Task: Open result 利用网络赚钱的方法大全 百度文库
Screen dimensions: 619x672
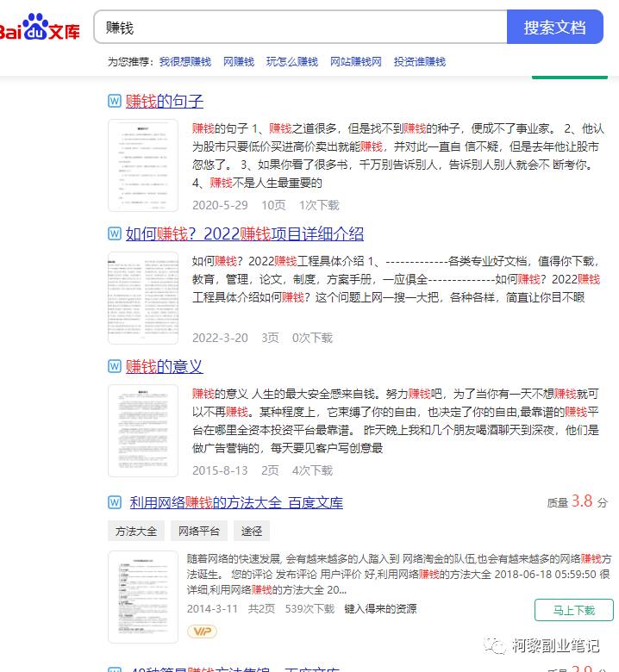Action: click(236, 502)
